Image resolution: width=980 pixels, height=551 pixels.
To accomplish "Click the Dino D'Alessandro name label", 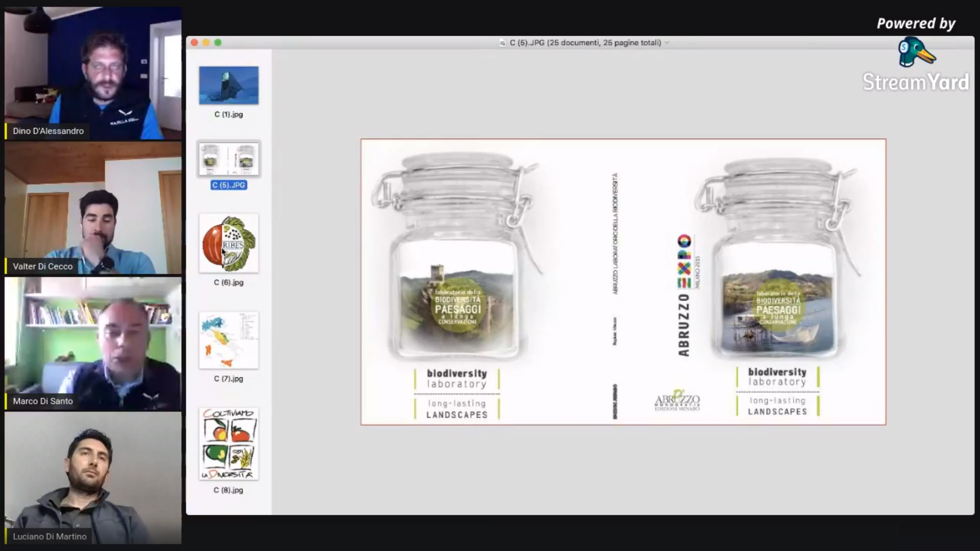I will (48, 131).
